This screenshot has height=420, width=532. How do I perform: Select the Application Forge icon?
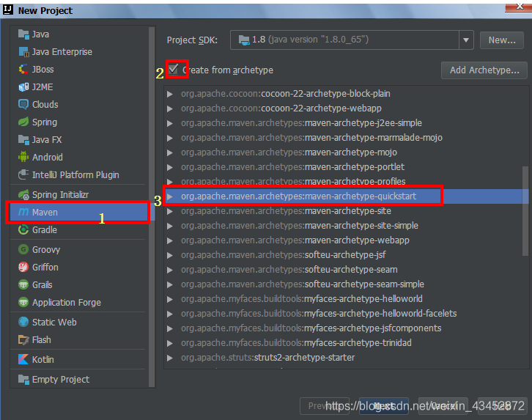tap(23, 302)
